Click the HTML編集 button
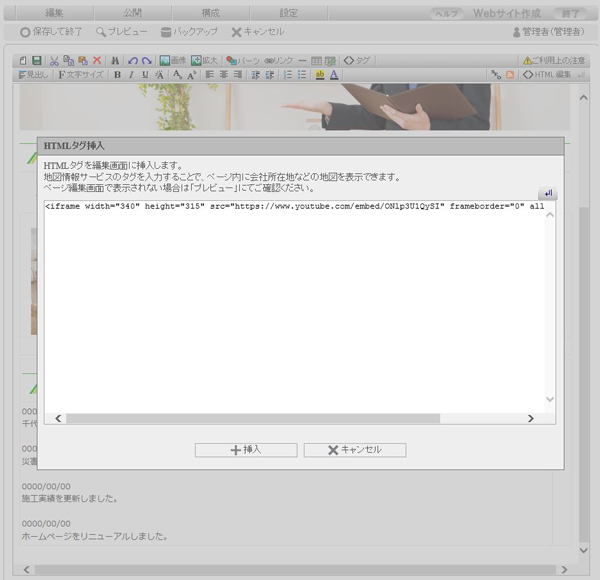The image size is (600, 580). (547, 75)
